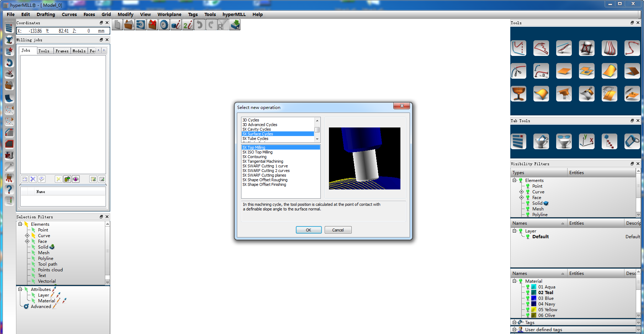Expand the User defined tags section
The width and height of the screenshot is (644, 334).
tap(514, 329)
